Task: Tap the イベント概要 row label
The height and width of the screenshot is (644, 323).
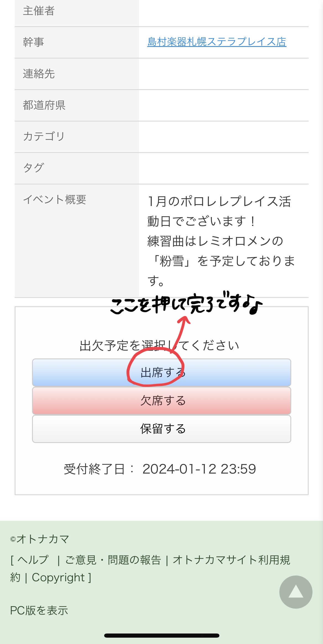Action: coord(54,199)
